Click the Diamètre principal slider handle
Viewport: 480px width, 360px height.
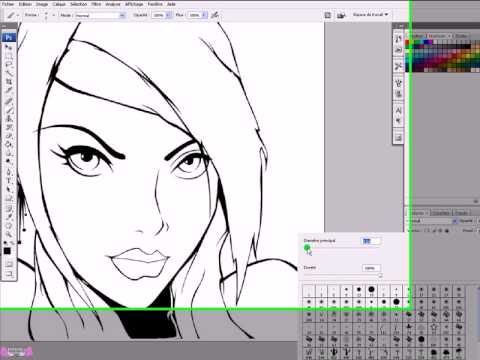click(x=307, y=247)
